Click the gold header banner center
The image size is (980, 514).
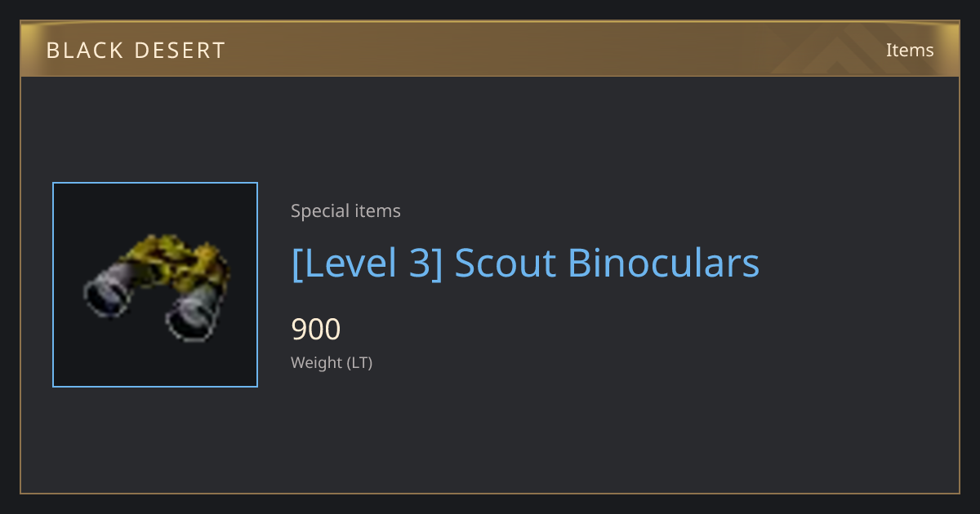[490, 49]
